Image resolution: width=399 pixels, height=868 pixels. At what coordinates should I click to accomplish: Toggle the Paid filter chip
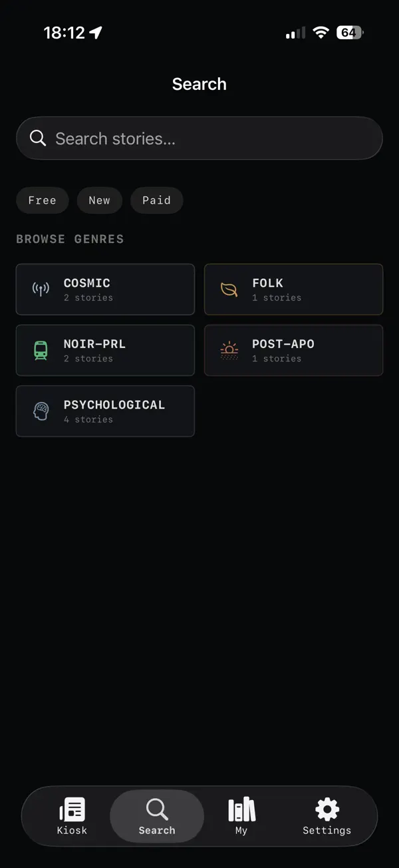pyautogui.click(x=157, y=200)
